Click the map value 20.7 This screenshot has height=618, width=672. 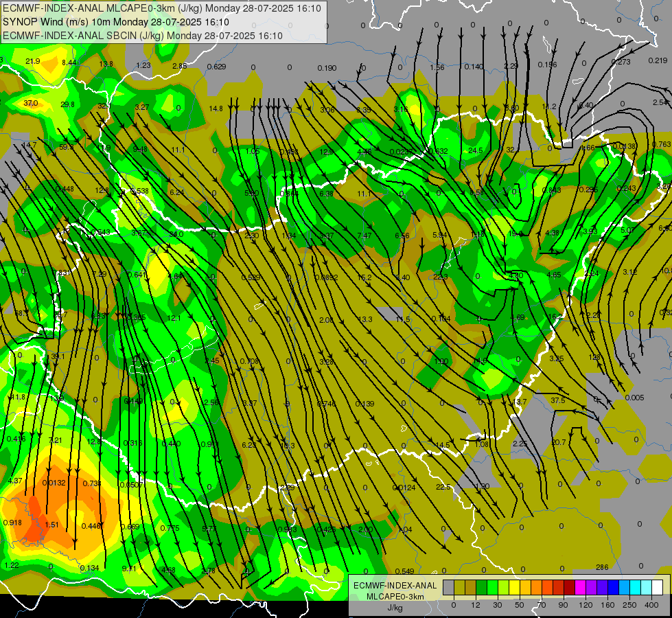coord(559,442)
